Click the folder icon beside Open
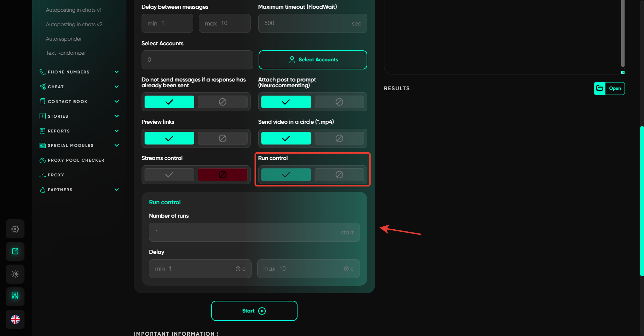The height and width of the screenshot is (336, 644). [x=600, y=89]
